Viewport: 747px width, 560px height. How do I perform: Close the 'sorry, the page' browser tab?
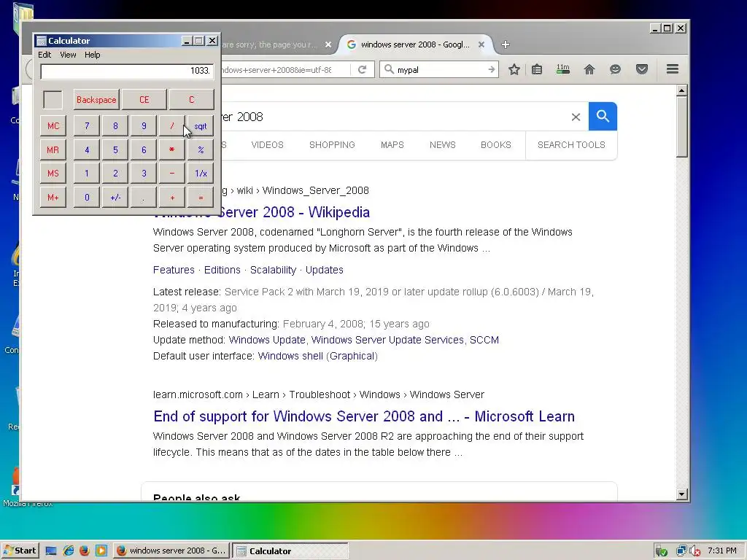tap(328, 44)
